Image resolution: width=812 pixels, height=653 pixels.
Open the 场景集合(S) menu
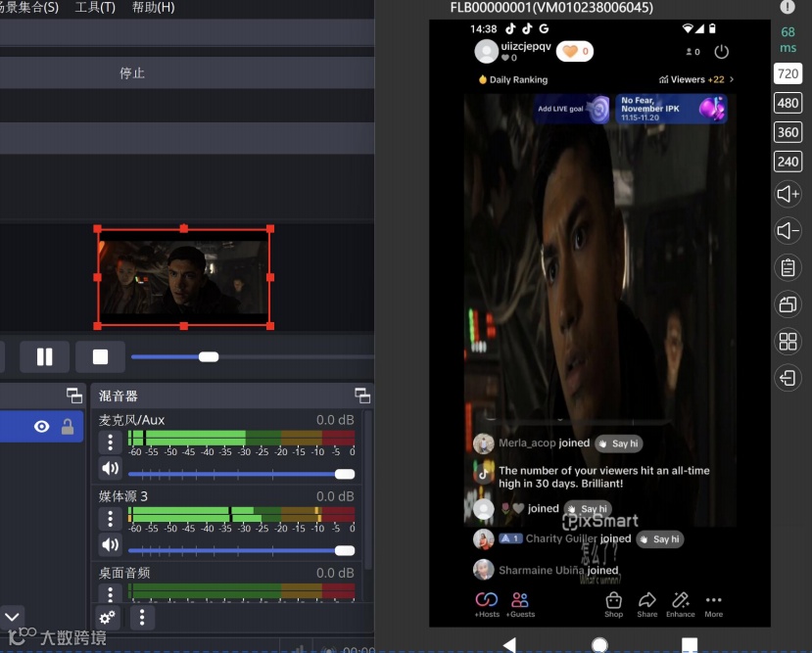(29, 7)
